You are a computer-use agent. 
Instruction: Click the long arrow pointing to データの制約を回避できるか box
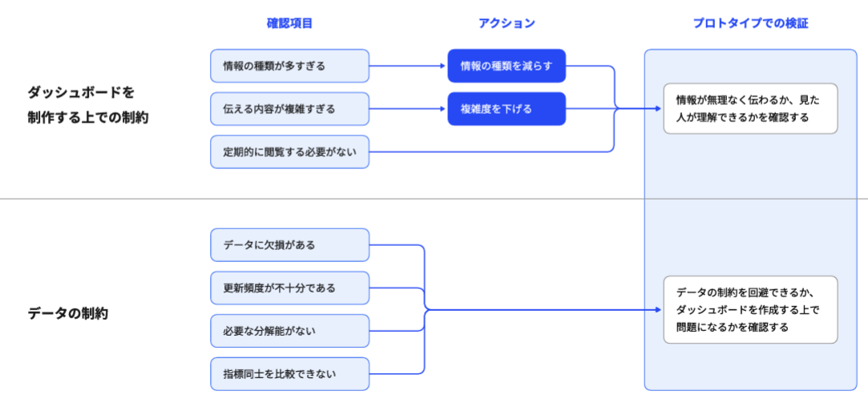point(545,310)
